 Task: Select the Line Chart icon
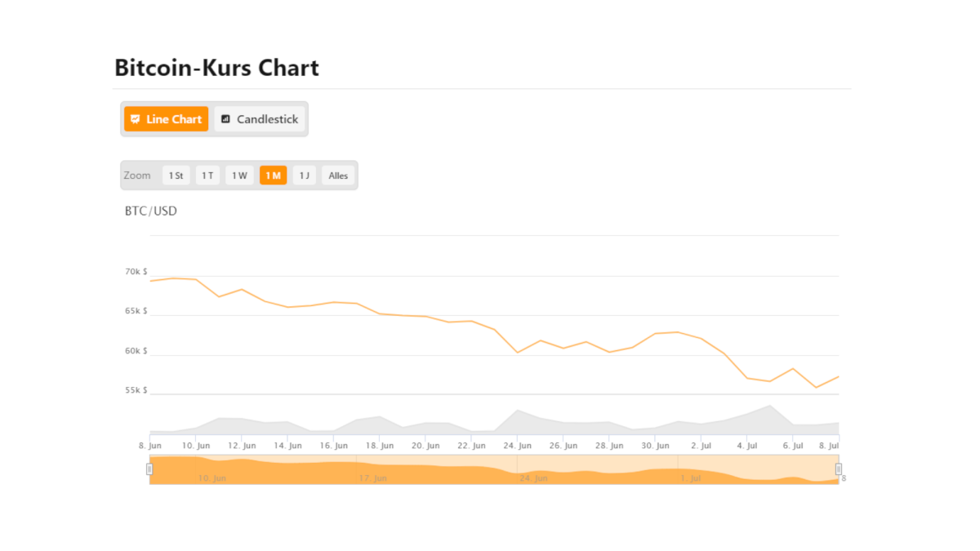pos(136,118)
